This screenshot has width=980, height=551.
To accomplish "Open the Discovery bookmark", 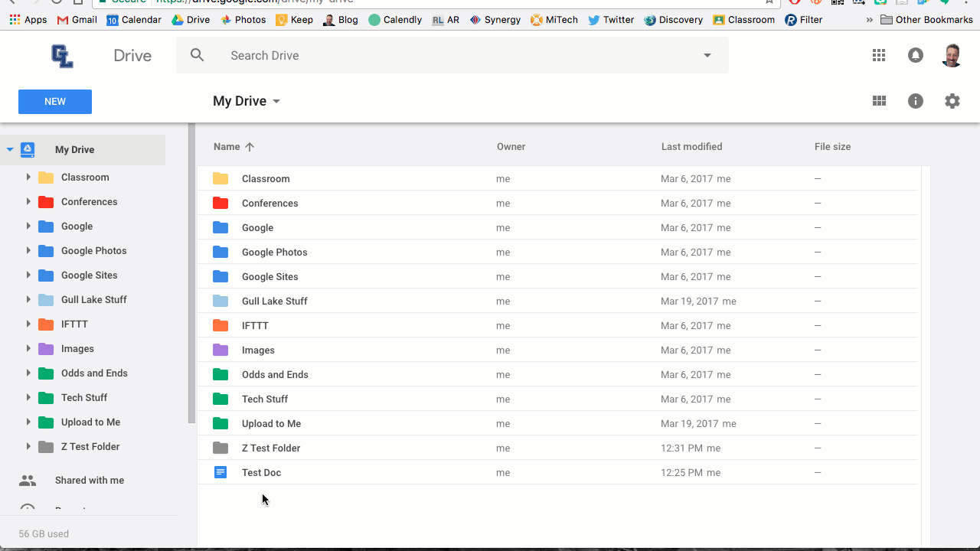I will pos(673,20).
